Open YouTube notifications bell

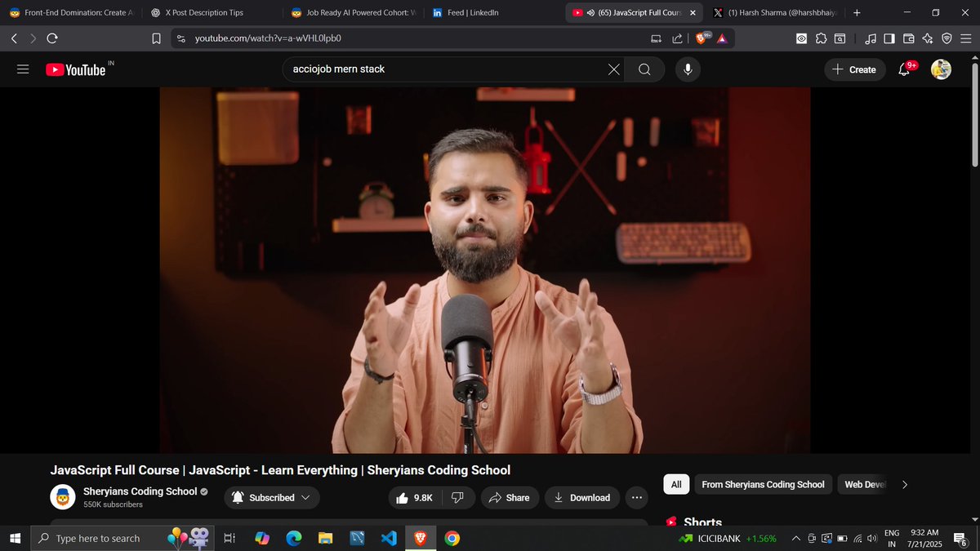click(902, 69)
